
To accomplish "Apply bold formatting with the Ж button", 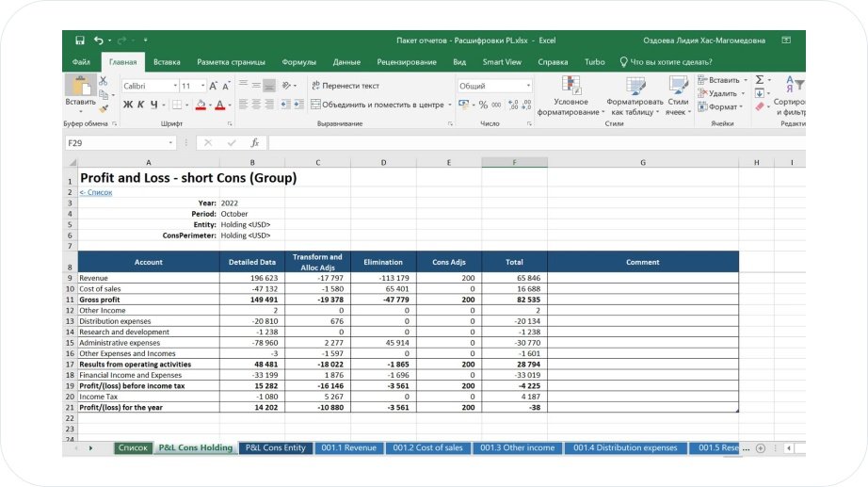I will (128, 105).
